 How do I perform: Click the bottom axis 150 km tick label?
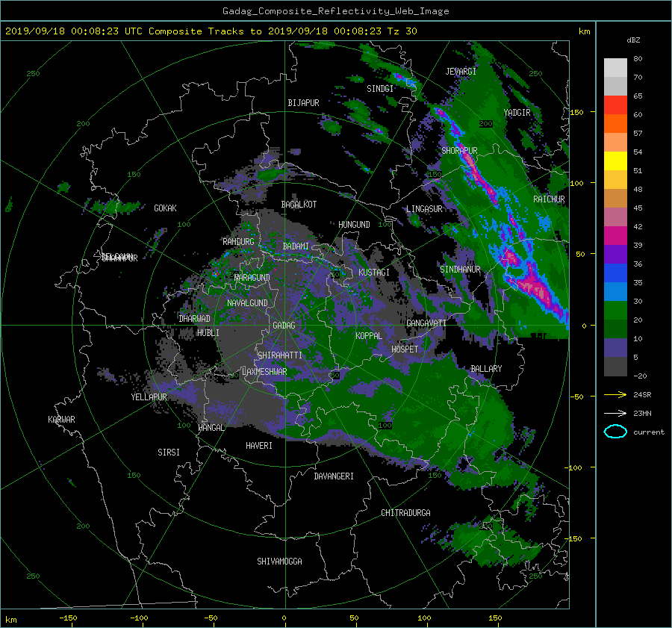pos(495,618)
